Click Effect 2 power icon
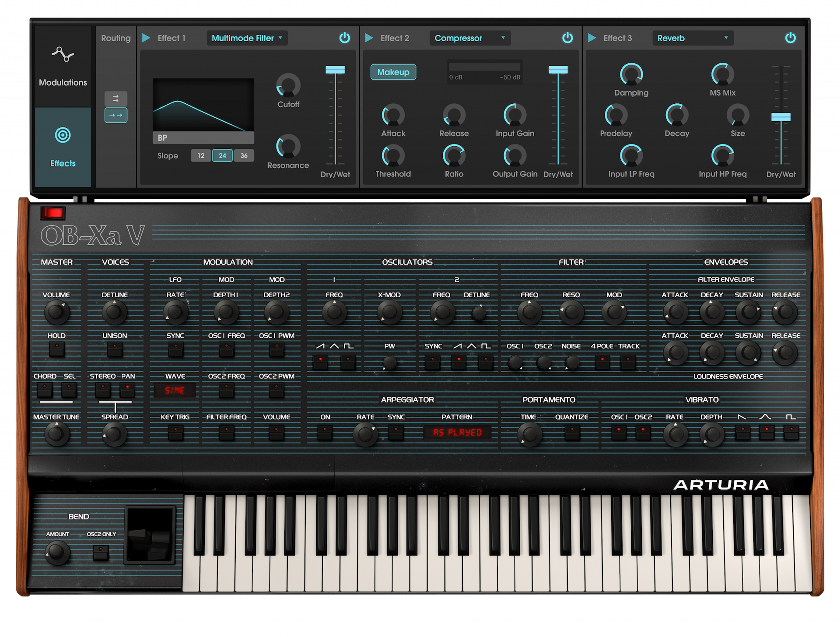Screen dimensions: 840x637 click(567, 38)
